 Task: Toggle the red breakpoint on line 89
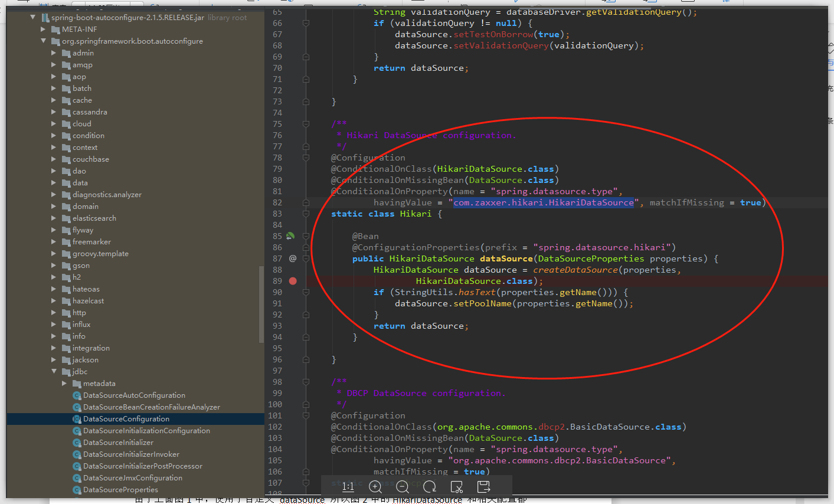(293, 281)
